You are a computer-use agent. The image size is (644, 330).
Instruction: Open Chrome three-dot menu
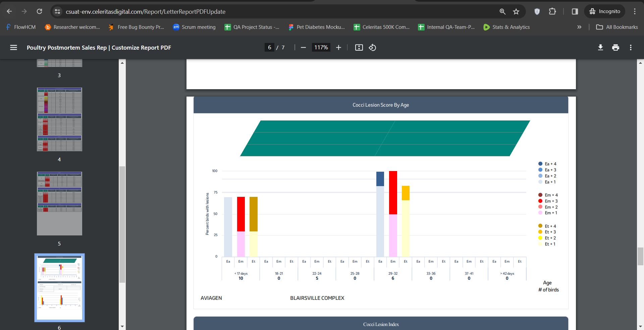tap(635, 11)
